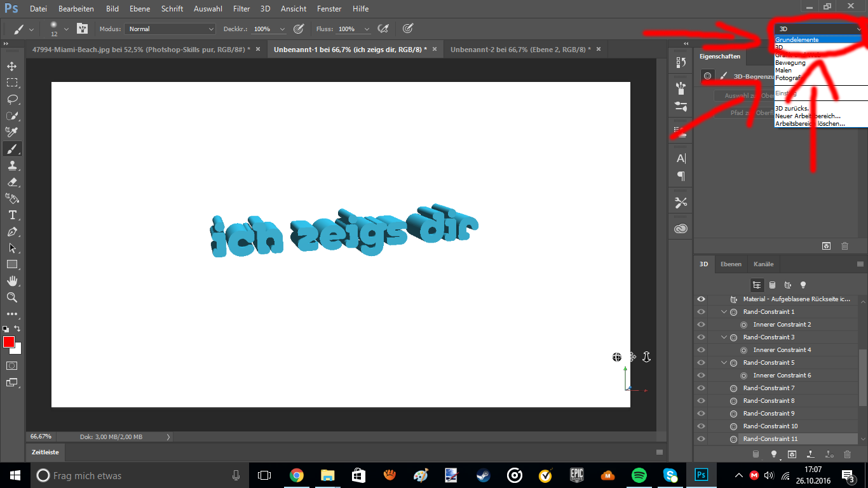Open Spotify from the Windows taskbar
Image resolution: width=868 pixels, height=488 pixels.
pos(639,475)
